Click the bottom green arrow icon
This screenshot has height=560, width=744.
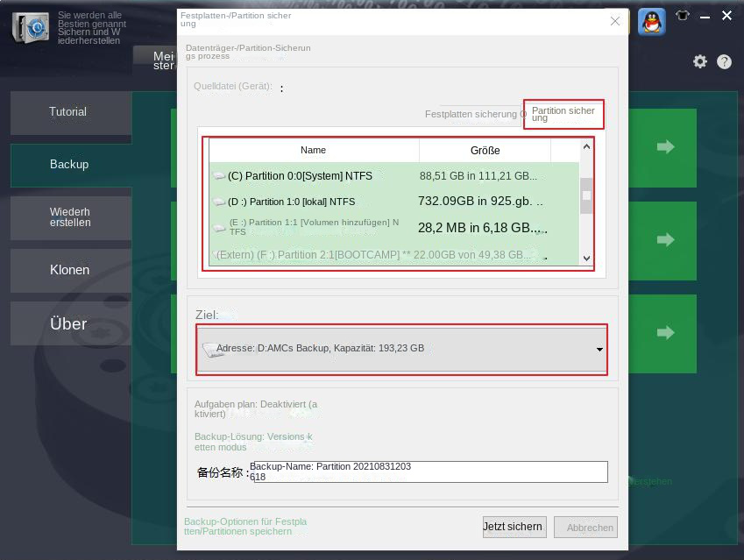666,333
